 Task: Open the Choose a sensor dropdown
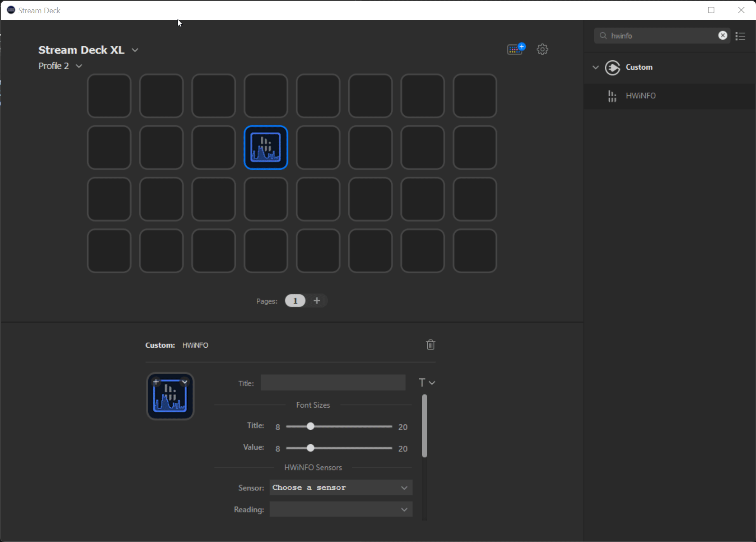pos(341,488)
